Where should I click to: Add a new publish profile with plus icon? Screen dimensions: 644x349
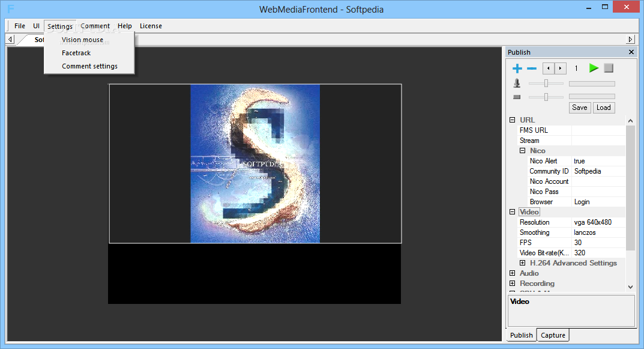(x=517, y=68)
